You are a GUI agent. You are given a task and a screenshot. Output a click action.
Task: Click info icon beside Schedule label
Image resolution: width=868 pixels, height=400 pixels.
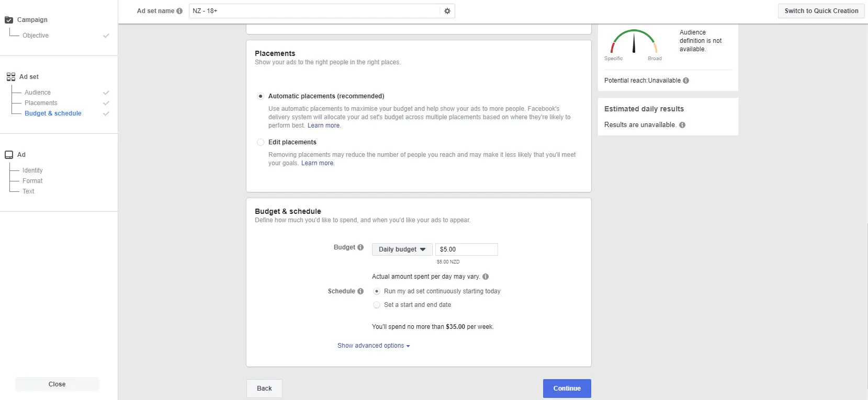360,291
